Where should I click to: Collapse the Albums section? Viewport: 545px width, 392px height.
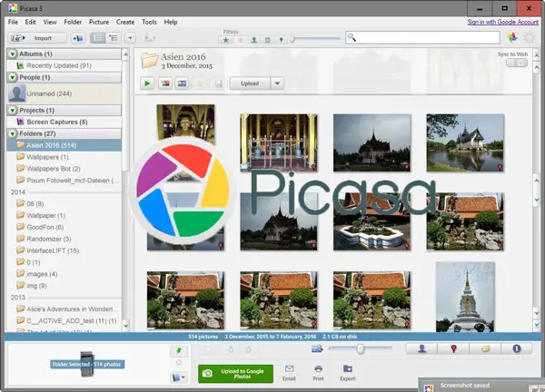click(13, 54)
